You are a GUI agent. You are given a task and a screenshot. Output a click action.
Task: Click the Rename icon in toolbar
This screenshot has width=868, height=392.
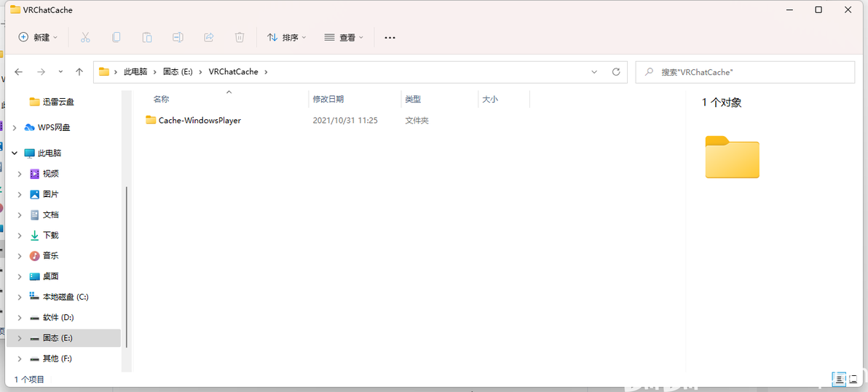pyautogui.click(x=178, y=37)
